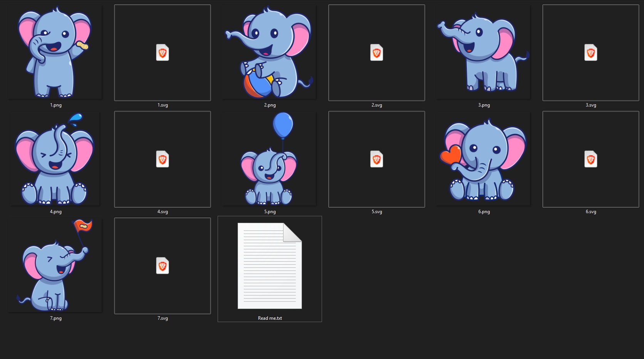Select the 4.svg file icon

(x=162, y=159)
